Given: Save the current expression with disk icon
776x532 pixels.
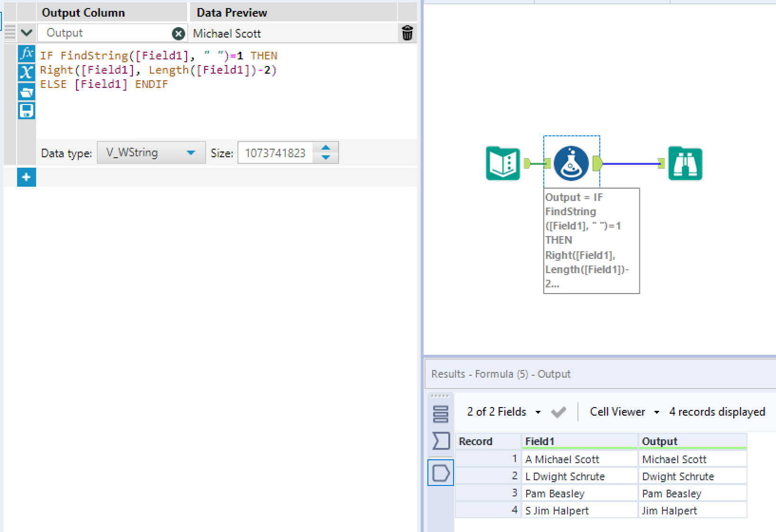Looking at the screenshot, I should (27, 111).
